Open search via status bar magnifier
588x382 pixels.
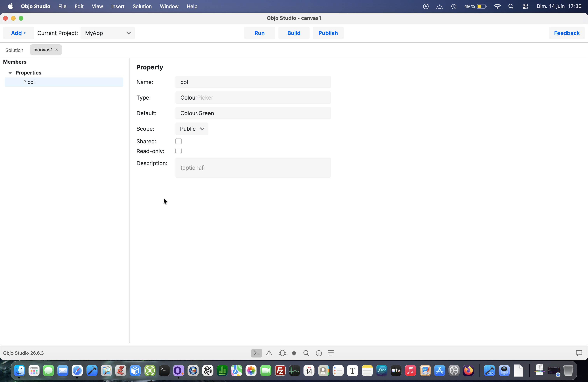coord(306,353)
